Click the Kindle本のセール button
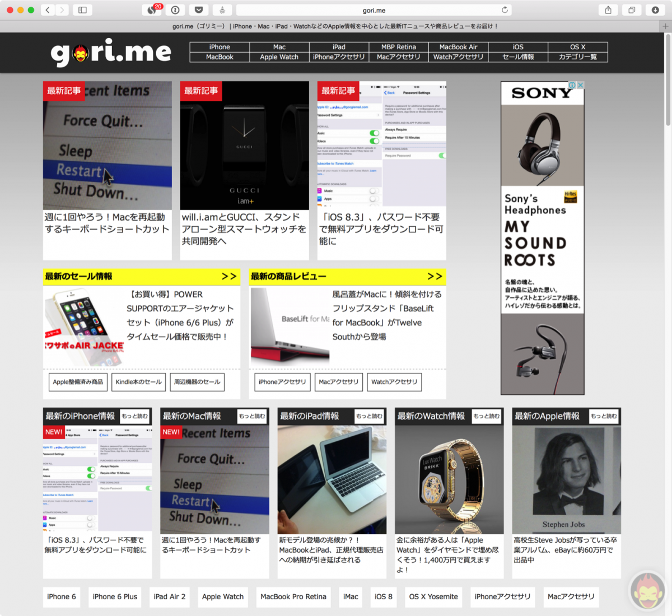This screenshot has width=672, height=616. 138,382
